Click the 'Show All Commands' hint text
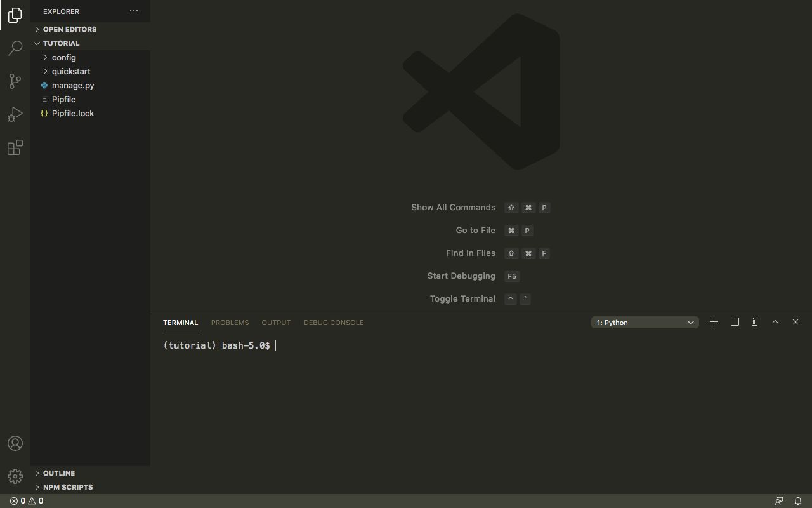 click(453, 208)
